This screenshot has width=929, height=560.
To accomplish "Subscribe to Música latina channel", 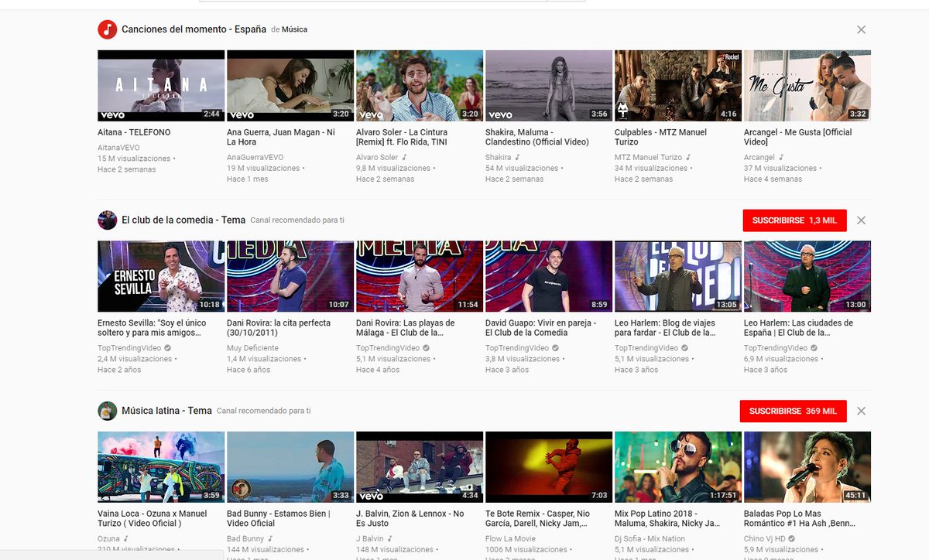I will [x=793, y=411].
